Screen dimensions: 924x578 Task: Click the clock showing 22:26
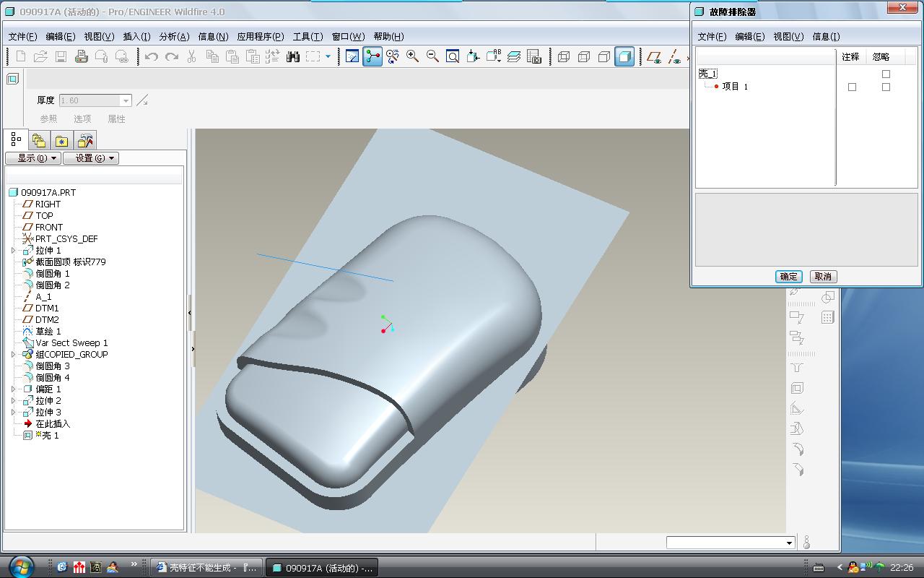click(902, 568)
